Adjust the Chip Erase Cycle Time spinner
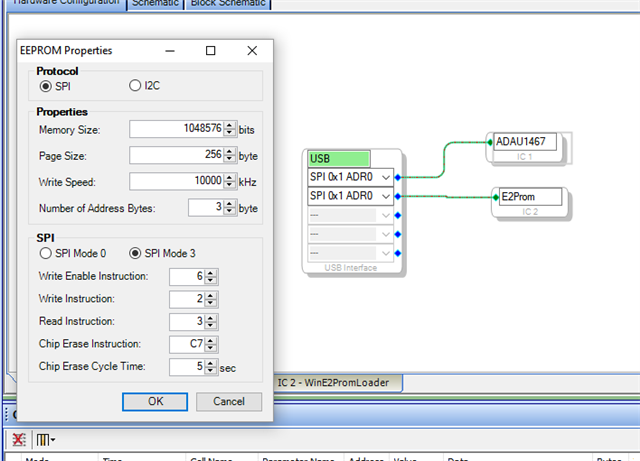640x461 pixels. (211, 367)
